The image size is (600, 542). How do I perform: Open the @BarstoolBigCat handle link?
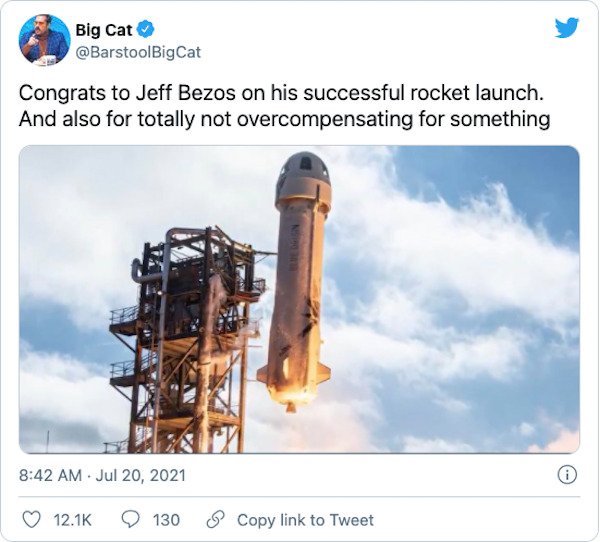tap(138, 52)
